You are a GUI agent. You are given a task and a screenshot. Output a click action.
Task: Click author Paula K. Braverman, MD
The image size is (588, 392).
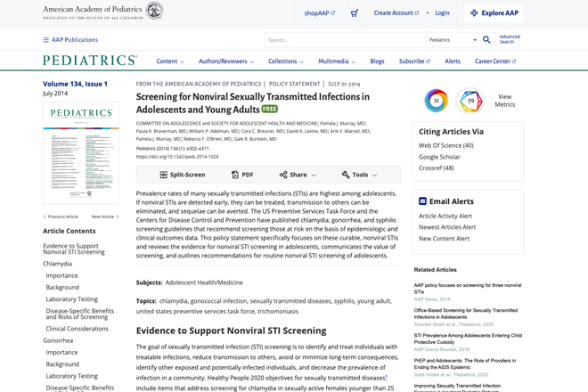tap(161, 131)
